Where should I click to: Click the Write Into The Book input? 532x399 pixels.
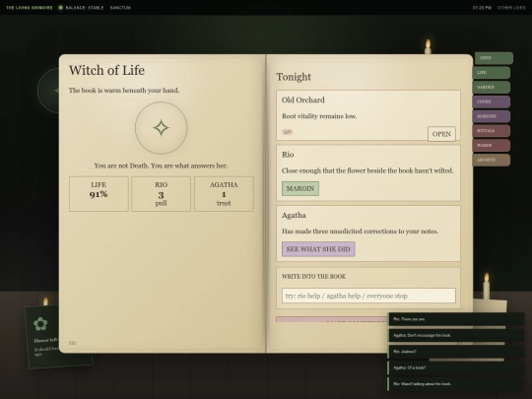[x=368, y=296]
